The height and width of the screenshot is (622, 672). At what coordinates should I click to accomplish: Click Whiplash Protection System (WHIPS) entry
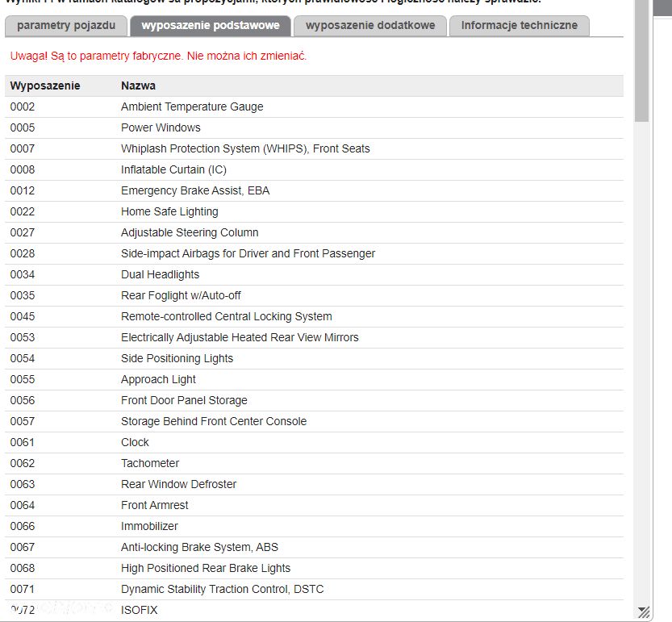coord(245,148)
